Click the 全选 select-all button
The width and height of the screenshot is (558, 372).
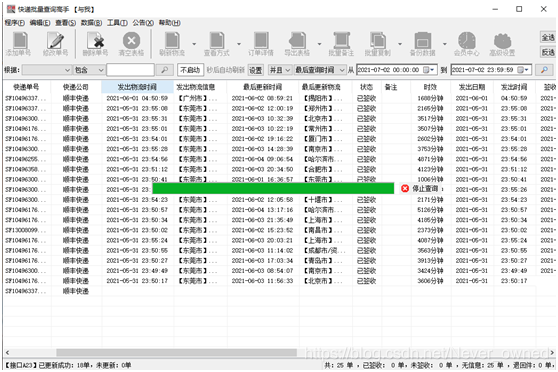pyautogui.click(x=548, y=37)
